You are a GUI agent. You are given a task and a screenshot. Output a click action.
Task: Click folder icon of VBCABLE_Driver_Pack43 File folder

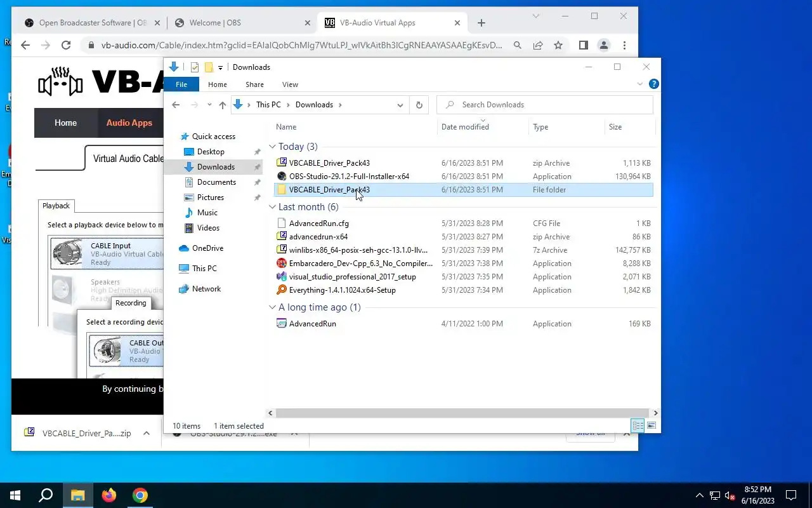pyautogui.click(x=282, y=190)
